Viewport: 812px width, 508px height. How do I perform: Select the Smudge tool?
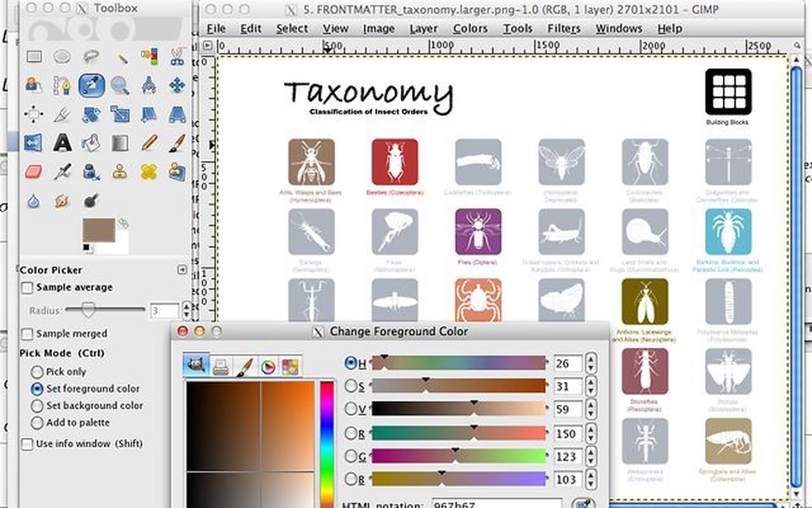pyautogui.click(x=62, y=201)
